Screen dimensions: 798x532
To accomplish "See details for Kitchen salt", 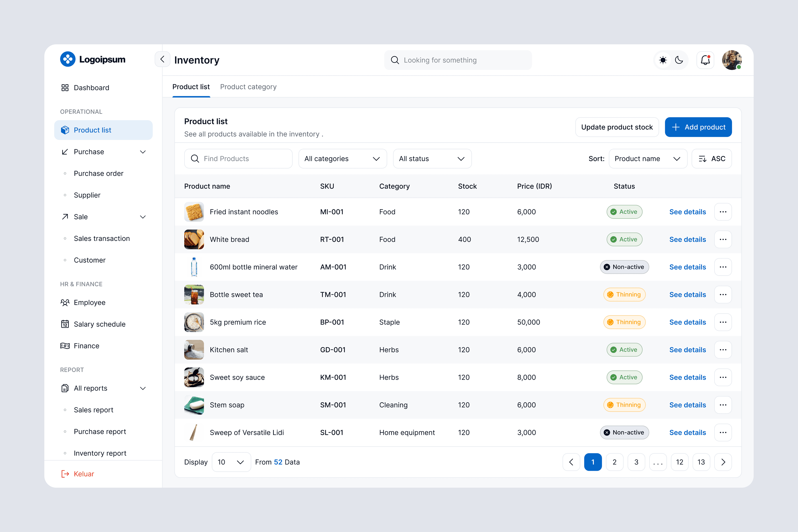I will click(x=687, y=350).
